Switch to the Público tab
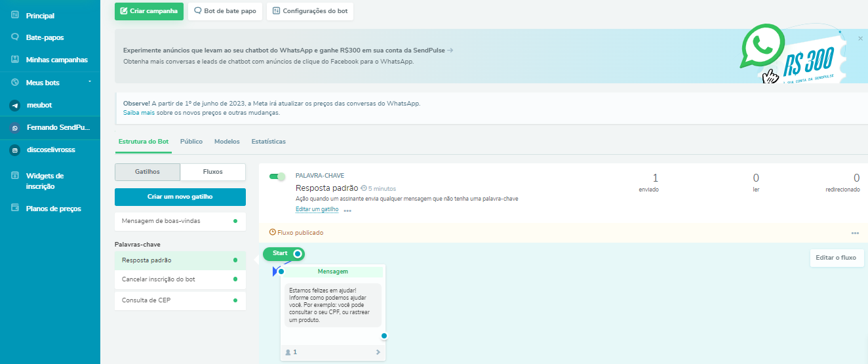 (191, 142)
